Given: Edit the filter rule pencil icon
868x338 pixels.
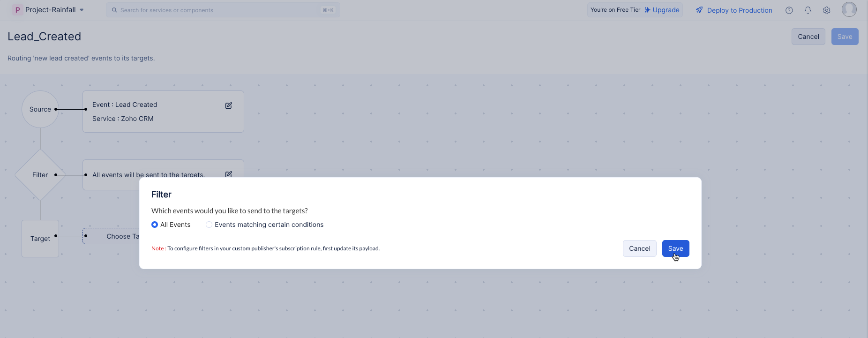Looking at the screenshot, I should click(x=229, y=174).
